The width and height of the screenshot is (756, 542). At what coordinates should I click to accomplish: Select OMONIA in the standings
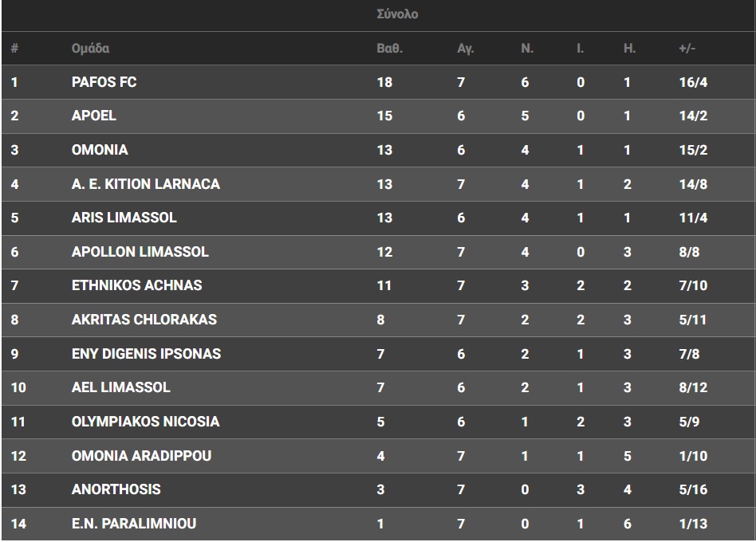click(x=99, y=150)
